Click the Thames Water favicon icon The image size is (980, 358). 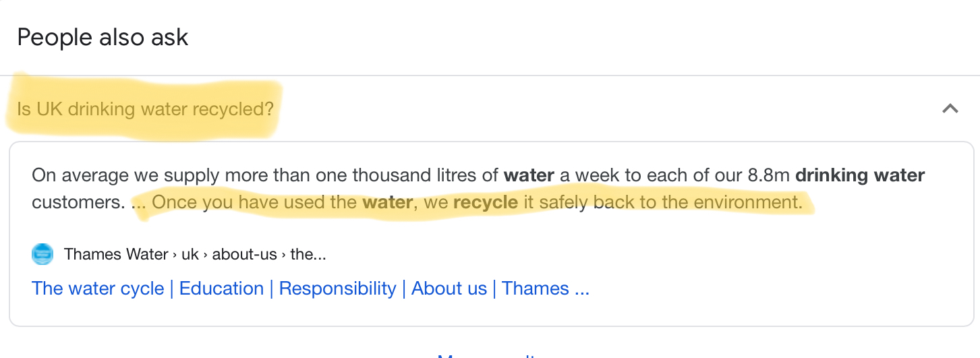42,254
